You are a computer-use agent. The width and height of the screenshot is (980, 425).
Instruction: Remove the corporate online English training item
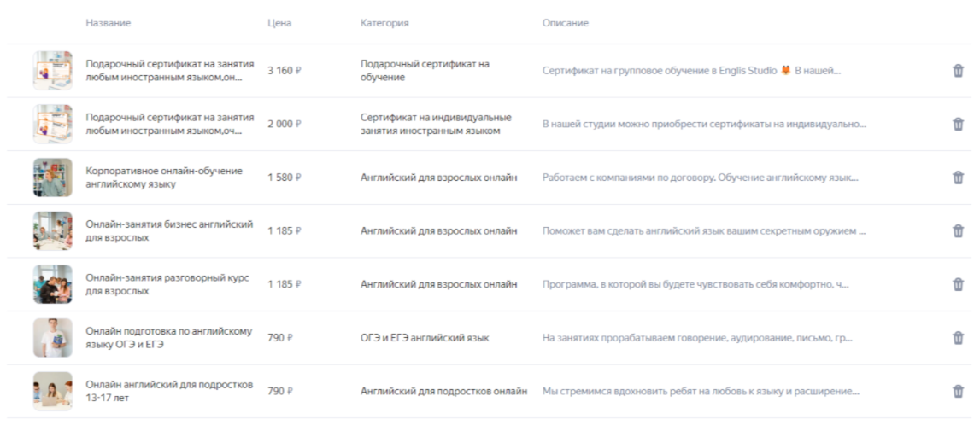[958, 178]
